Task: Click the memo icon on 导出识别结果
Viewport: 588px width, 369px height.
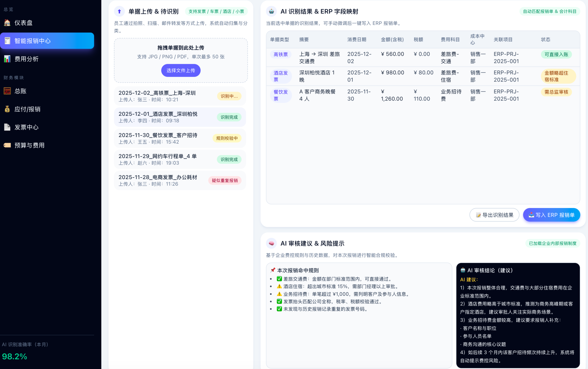Action: click(478, 215)
